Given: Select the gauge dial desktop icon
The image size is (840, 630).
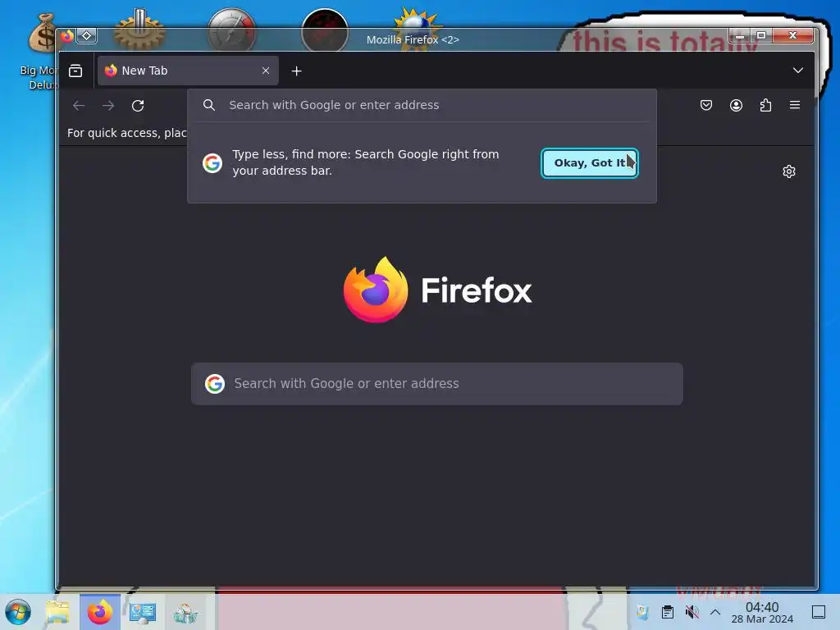Looking at the screenshot, I should 231,30.
